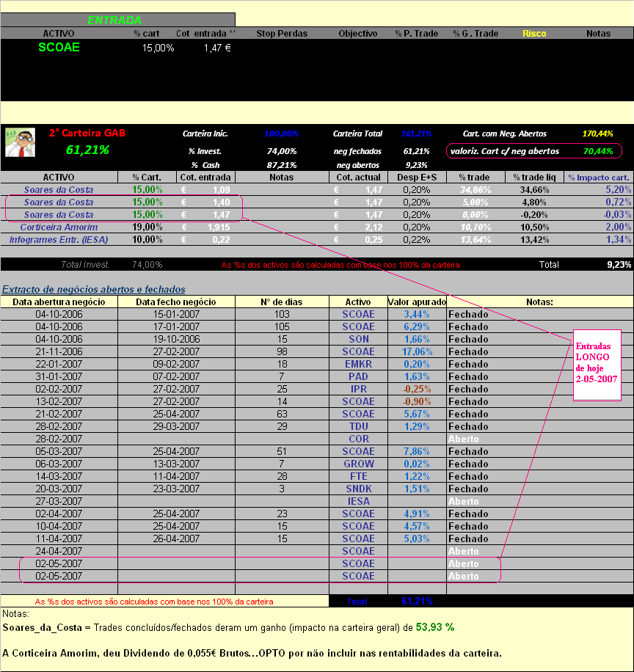Click the N° de dias column header
The image size is (634, 672).
(282, 302)
